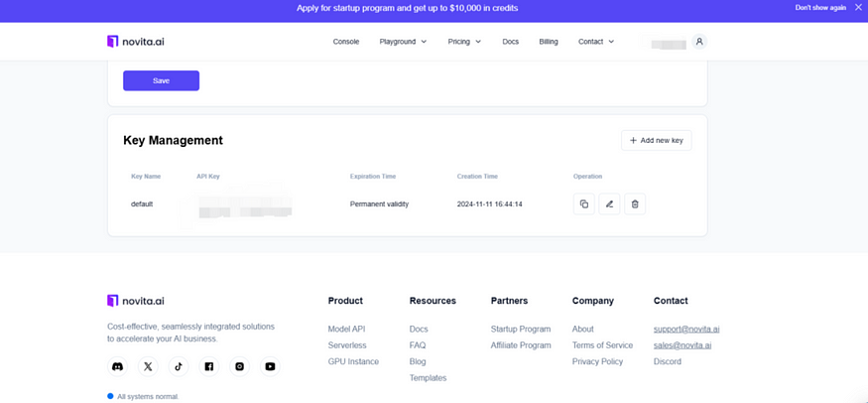This screenshot has width=868, height=403.
Task: Expand the Pricing dropdown menu
Action: 464,42
